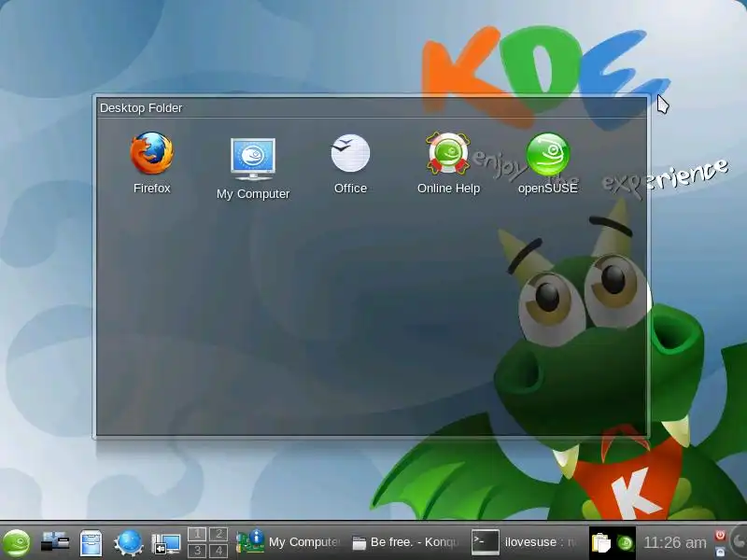The width and height of the screenshot is (747, 560).
Task: Click the green openSUSE updater tray icon
Action: pos(625,543)
